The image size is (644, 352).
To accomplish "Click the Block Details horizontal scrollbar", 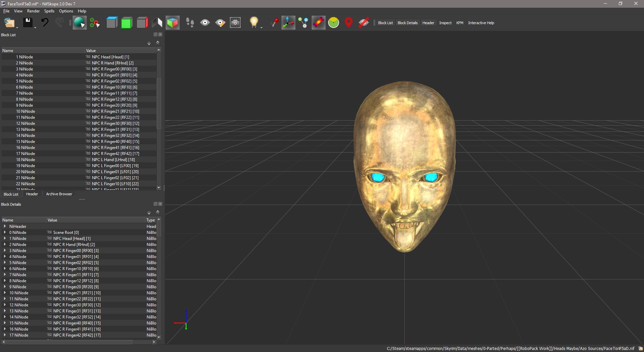I will [69, 342].
